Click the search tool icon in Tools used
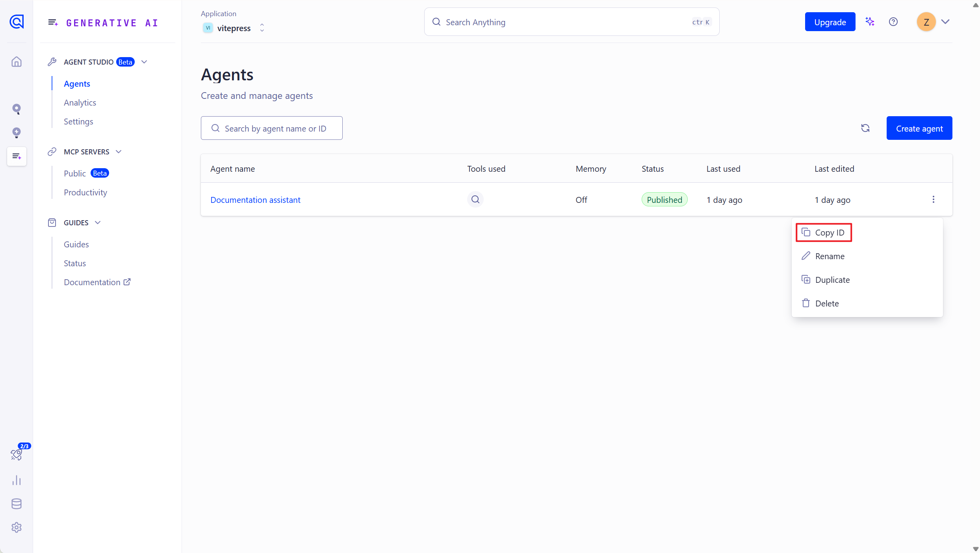The height and width of the screenshot is (553, 980). coord(475,199)
